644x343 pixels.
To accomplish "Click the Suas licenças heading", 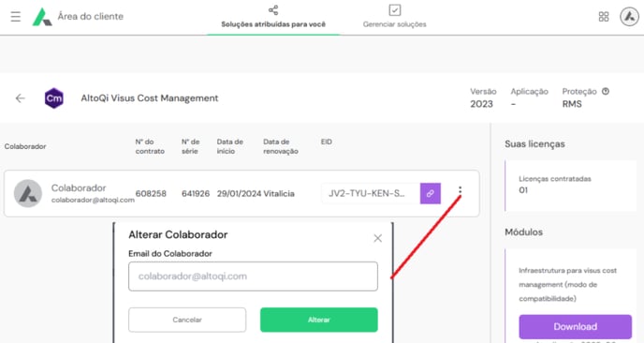I will (x=534, y=144).
